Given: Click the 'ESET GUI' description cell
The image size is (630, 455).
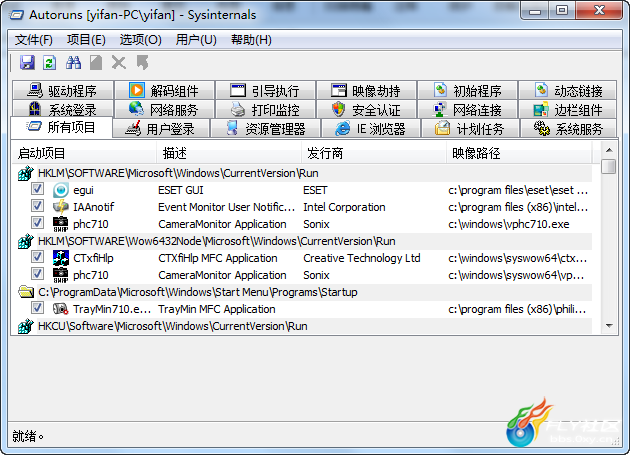Looking at the screenshot, I should (x=181, y=190).
